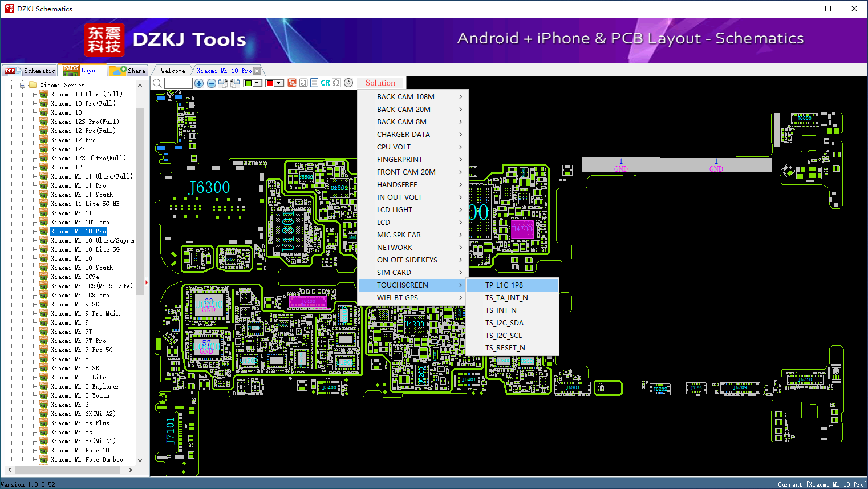Viewport: 868px width, 489px height.
Task: Open the green color dropdown
Action: tap(257, 83)
